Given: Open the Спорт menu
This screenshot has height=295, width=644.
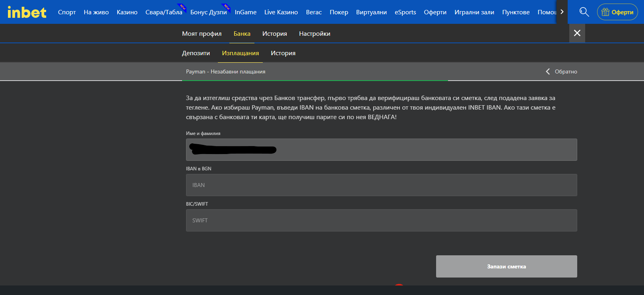Looking at the screenshot, I should click(67, 12).
